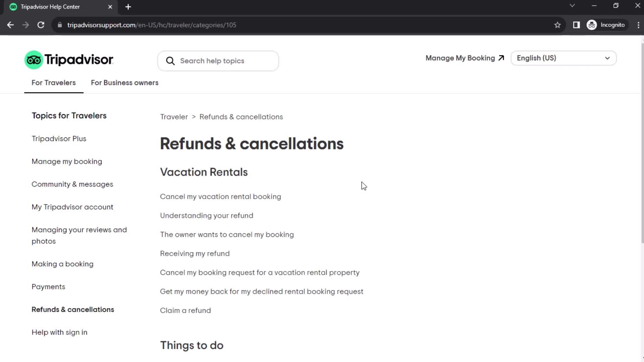This screenshot has width=644, height=362.
Task: Click the Refunds & cancellations sidebar menu item
Action: click(73, 309)
